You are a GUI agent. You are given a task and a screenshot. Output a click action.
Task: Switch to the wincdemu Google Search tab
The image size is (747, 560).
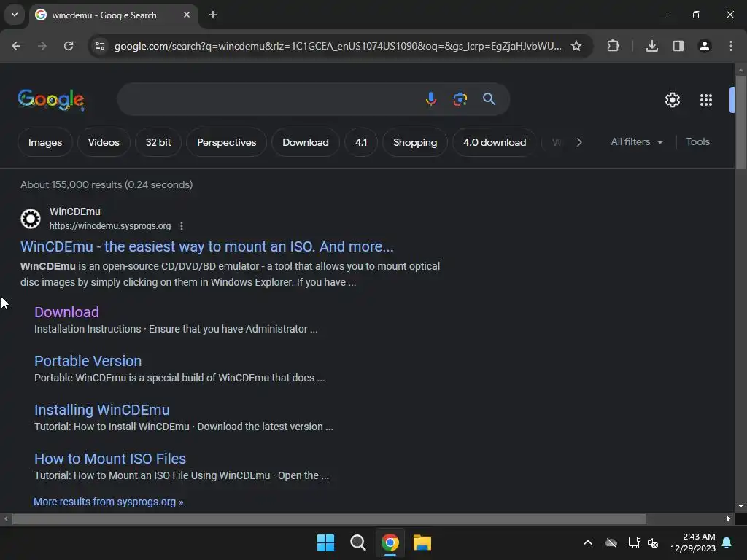pyautogui.click(x=104, y=15)
